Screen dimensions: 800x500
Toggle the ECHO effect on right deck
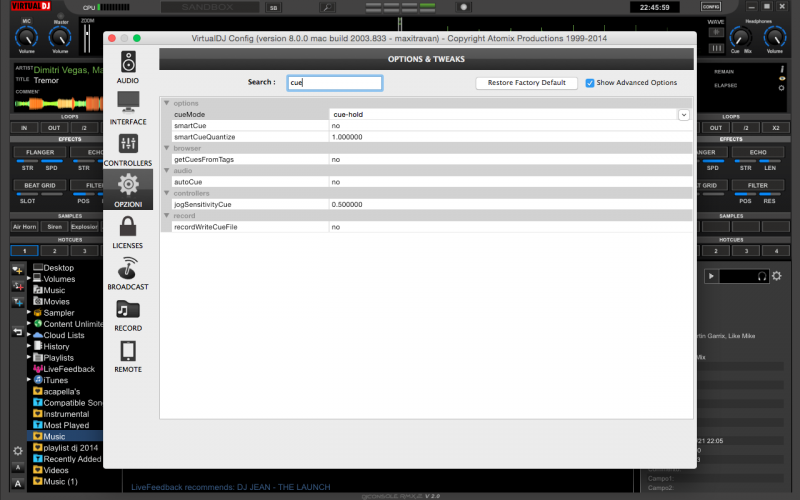(758, 152)
